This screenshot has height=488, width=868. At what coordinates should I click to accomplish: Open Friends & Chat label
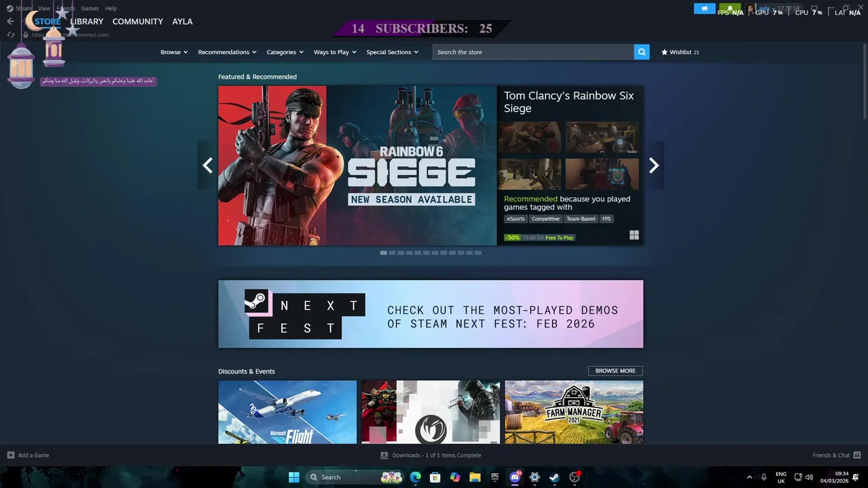coord(831,455)
